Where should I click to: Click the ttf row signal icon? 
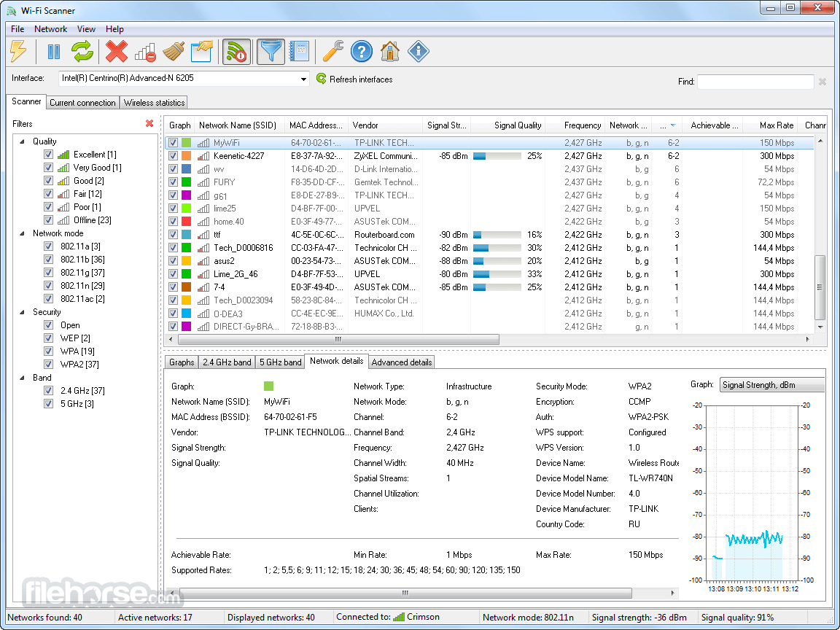(203, 235)
